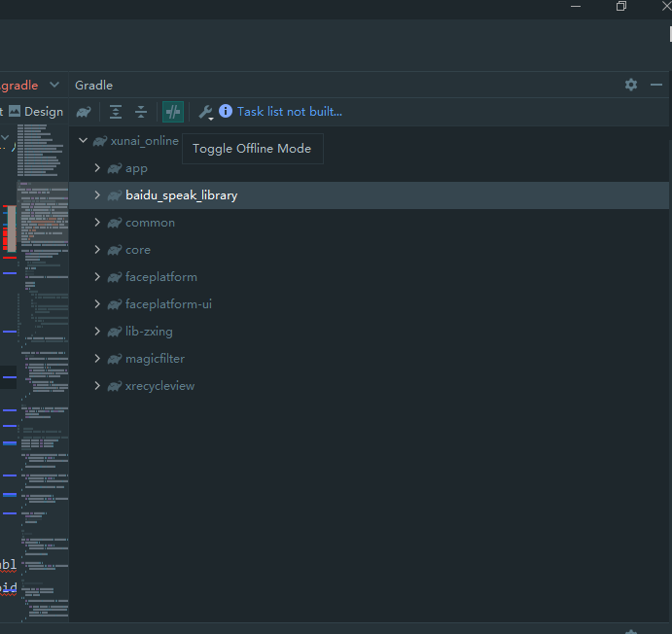This screenshot has width=672, height=634.
Task: Click the Gradle panel title
Action: (94, 86)
